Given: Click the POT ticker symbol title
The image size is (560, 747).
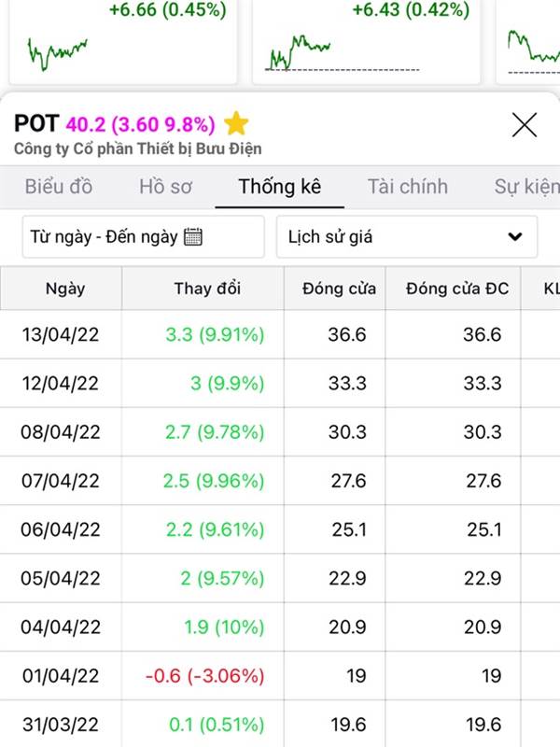Looking at the screenshot, I should click(36, 123).
